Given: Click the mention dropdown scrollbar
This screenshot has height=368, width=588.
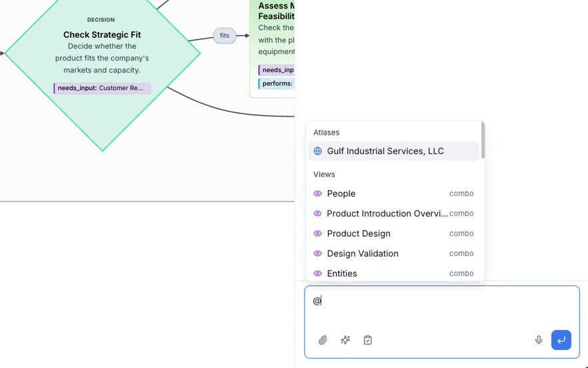Looking at the screenshot, I should coord(483,140).
